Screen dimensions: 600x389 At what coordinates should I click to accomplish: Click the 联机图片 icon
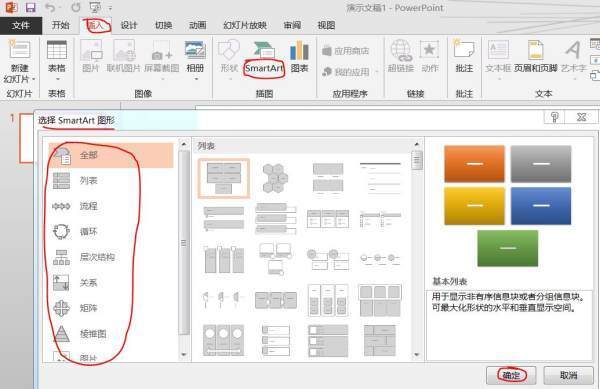tap(124, 51)
